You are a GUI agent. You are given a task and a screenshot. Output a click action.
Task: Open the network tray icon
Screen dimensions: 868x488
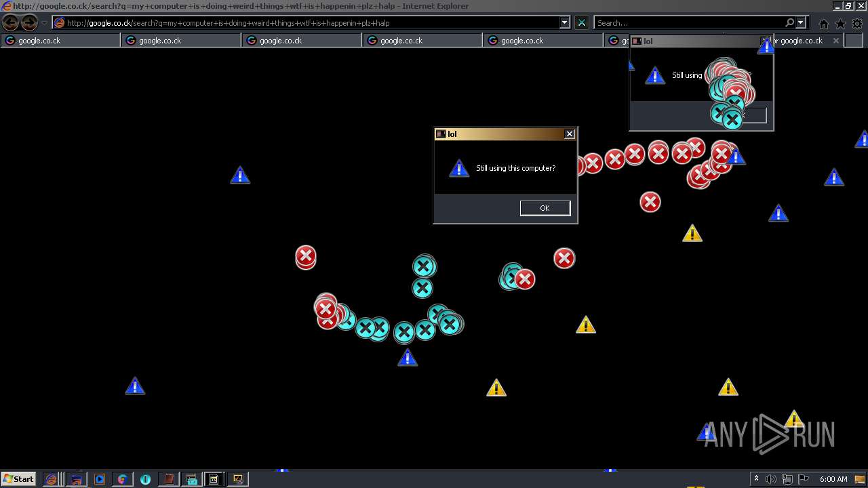[787, 479]
